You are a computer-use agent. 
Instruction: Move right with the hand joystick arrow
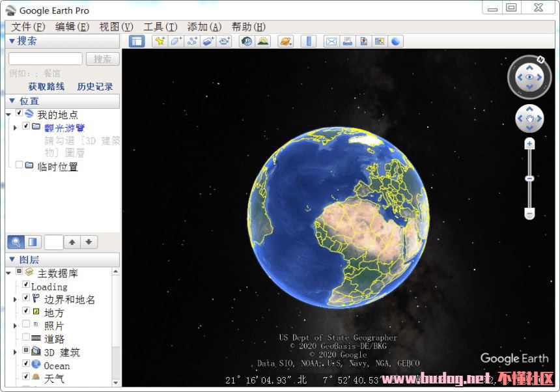pos(539,119)
